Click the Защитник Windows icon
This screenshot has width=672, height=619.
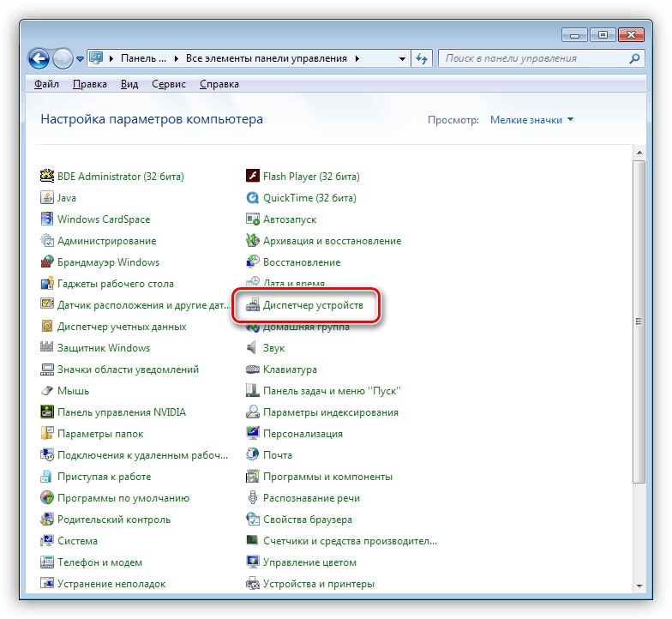pos(46,348)
